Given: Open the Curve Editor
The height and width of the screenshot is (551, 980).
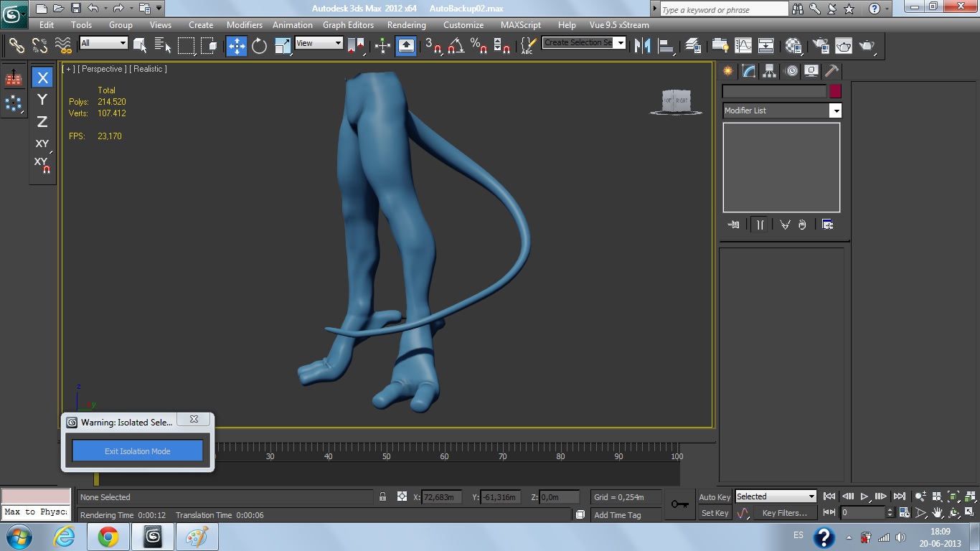Looking at the screenshot, I should coord(743,46).
